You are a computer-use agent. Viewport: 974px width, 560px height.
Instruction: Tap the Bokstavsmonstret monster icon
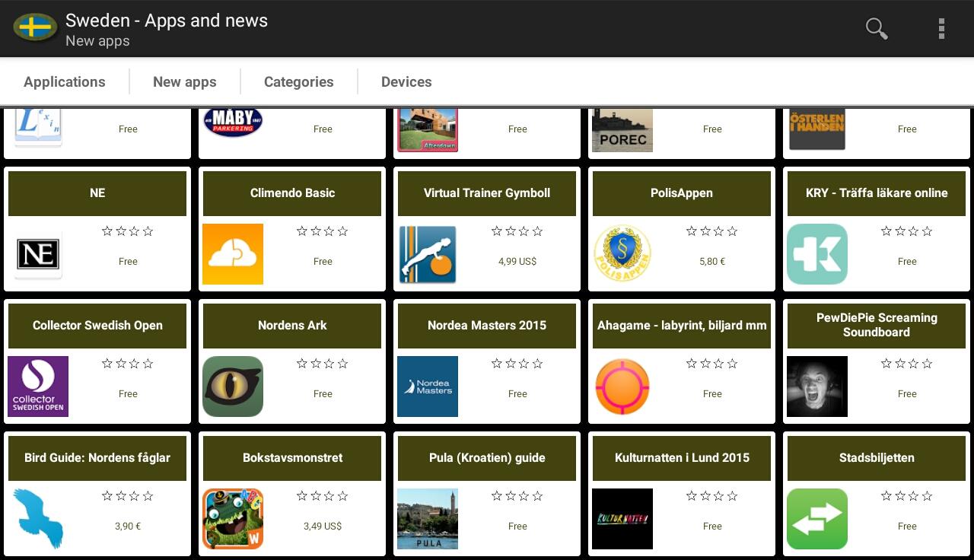point(233,519)
